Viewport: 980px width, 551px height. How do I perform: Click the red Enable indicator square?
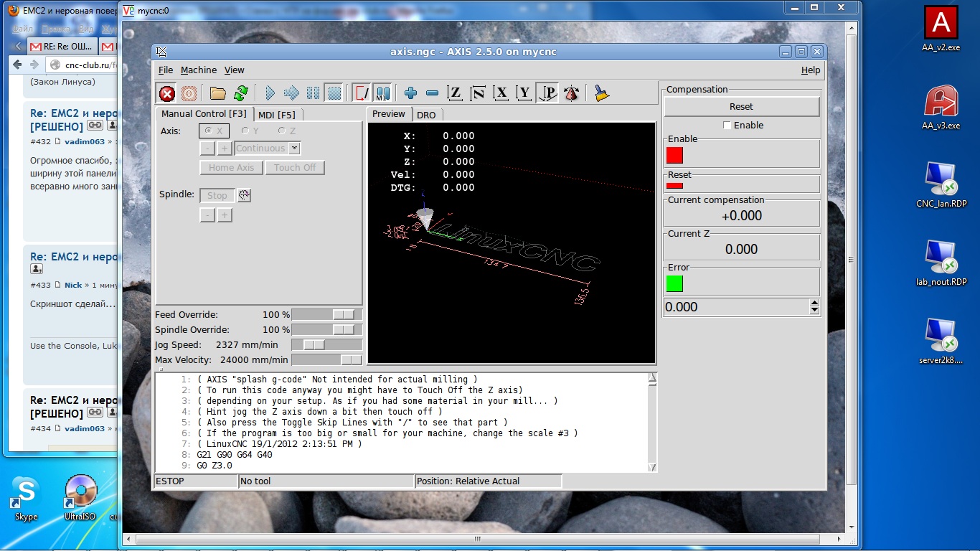click(x=674, y=155)
